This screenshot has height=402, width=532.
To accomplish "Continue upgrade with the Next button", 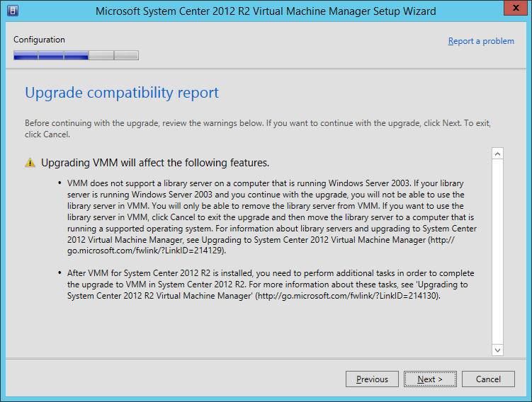I will 430,379.
